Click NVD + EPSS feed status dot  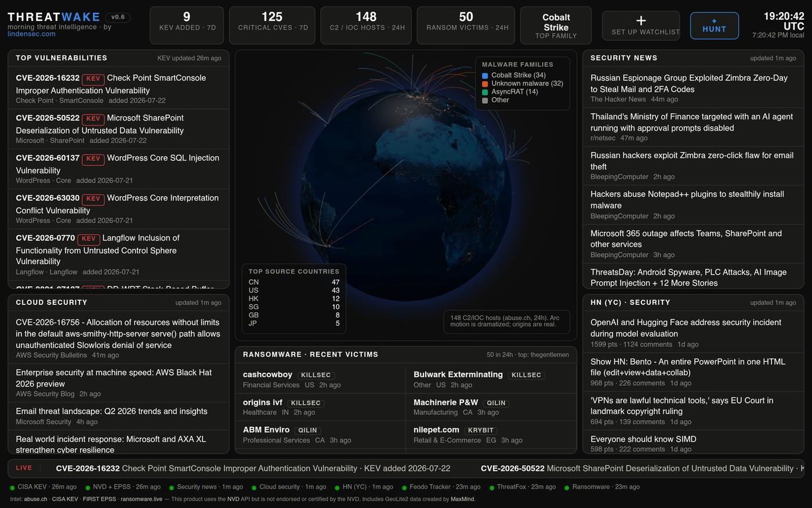[88, 488]
